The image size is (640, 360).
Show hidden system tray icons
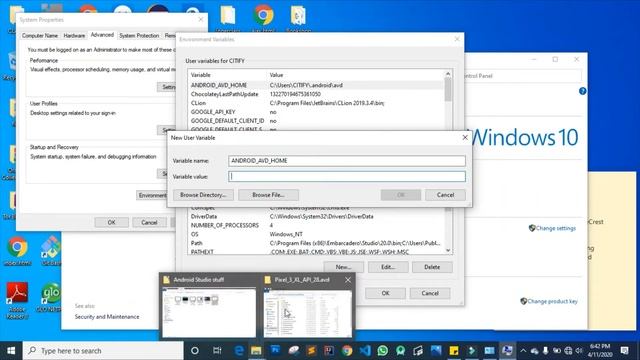click(x=523, y=351)
